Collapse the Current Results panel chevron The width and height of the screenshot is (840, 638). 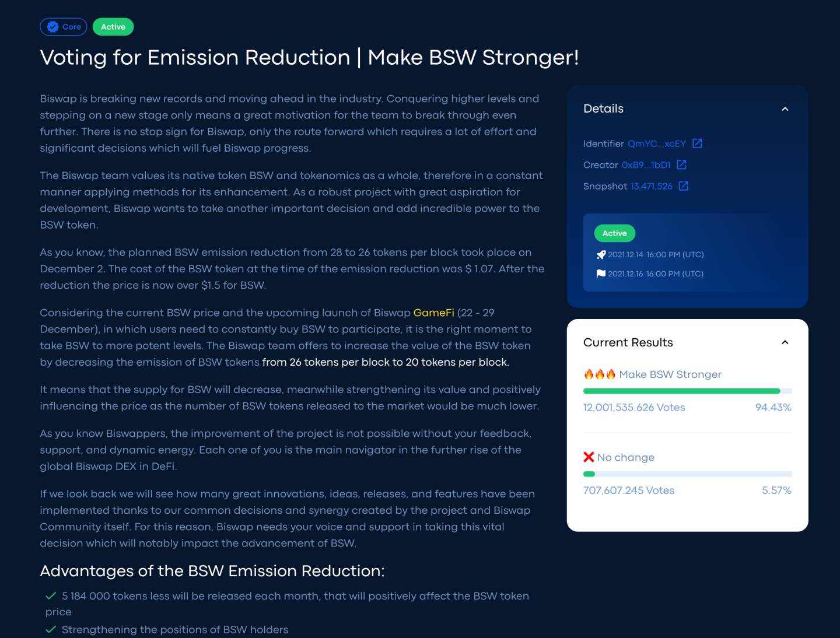tap(785, 342)
